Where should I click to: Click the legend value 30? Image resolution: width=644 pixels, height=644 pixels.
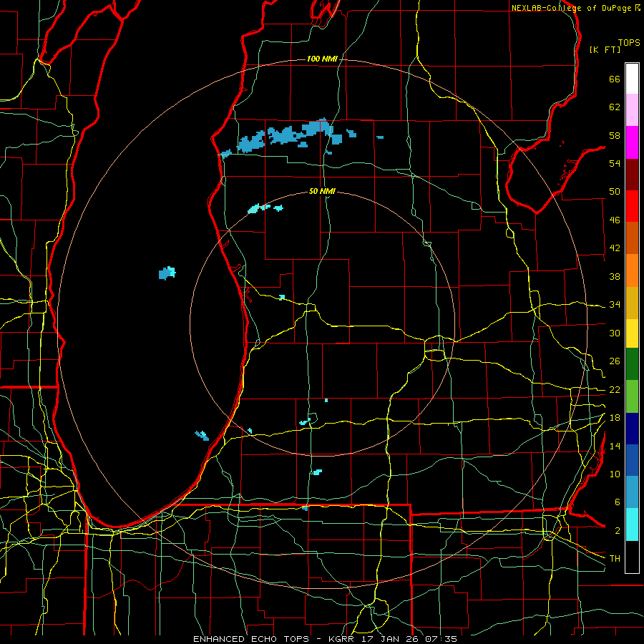point(615,333)
